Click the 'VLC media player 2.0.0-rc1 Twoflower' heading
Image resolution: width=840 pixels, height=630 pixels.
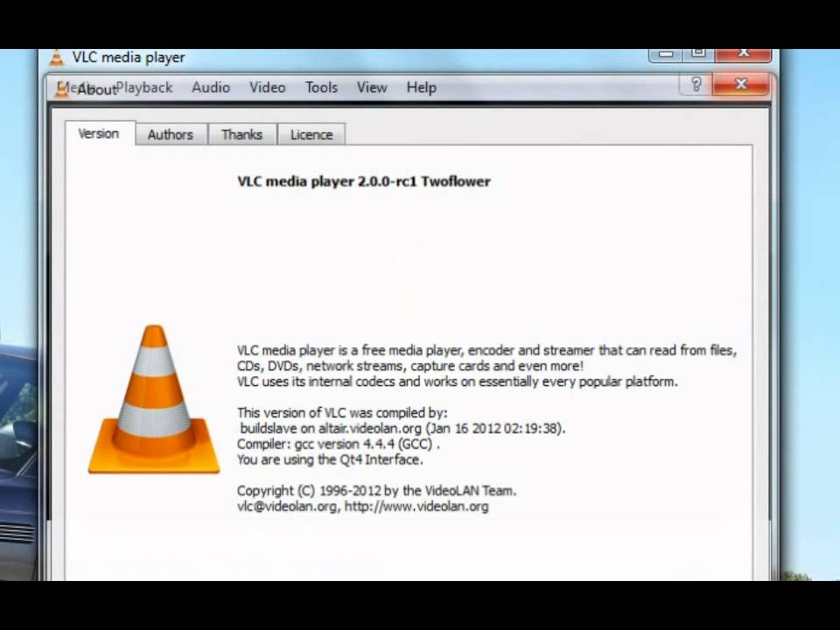click(364, 181)
